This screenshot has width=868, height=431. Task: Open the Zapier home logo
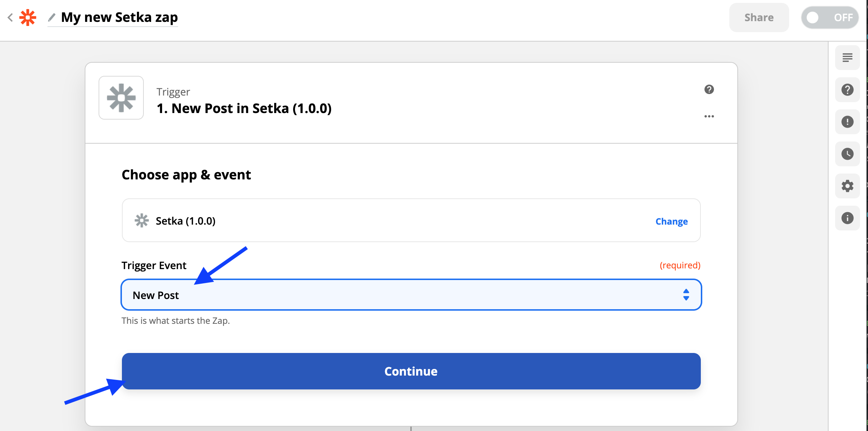(x=28, y=18)
